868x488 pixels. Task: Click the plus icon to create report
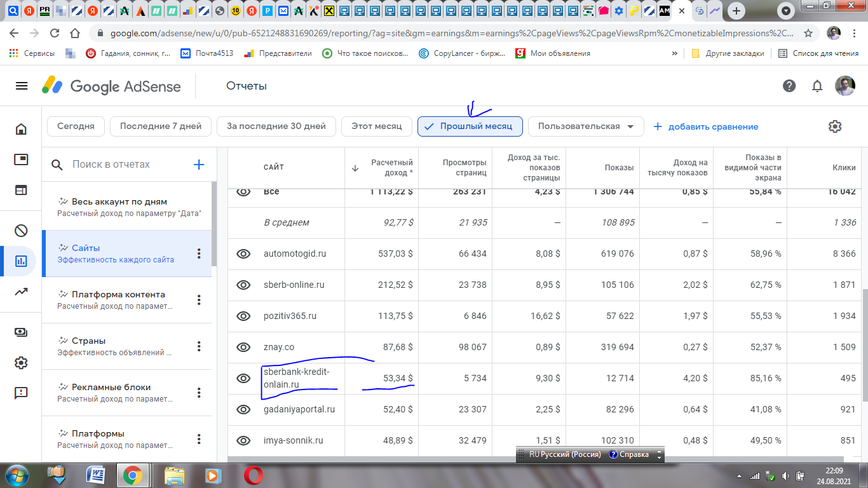tap(199, 165)
